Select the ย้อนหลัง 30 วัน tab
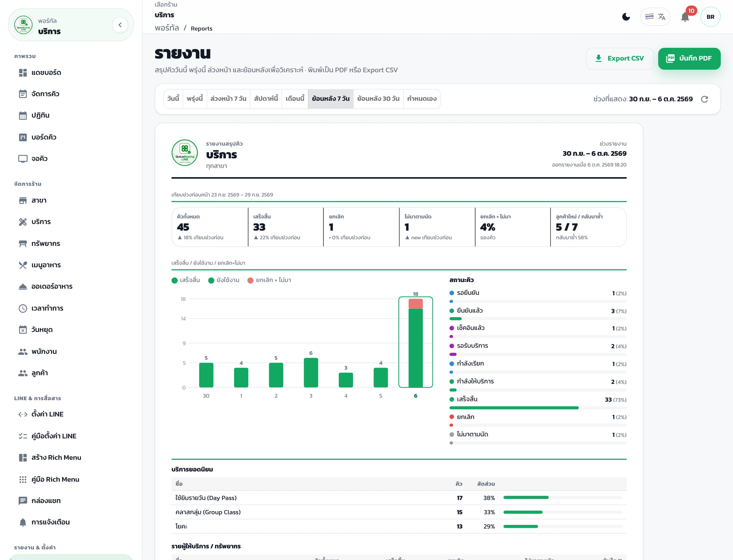The image size is (733, 560). (x=378, y=99)
